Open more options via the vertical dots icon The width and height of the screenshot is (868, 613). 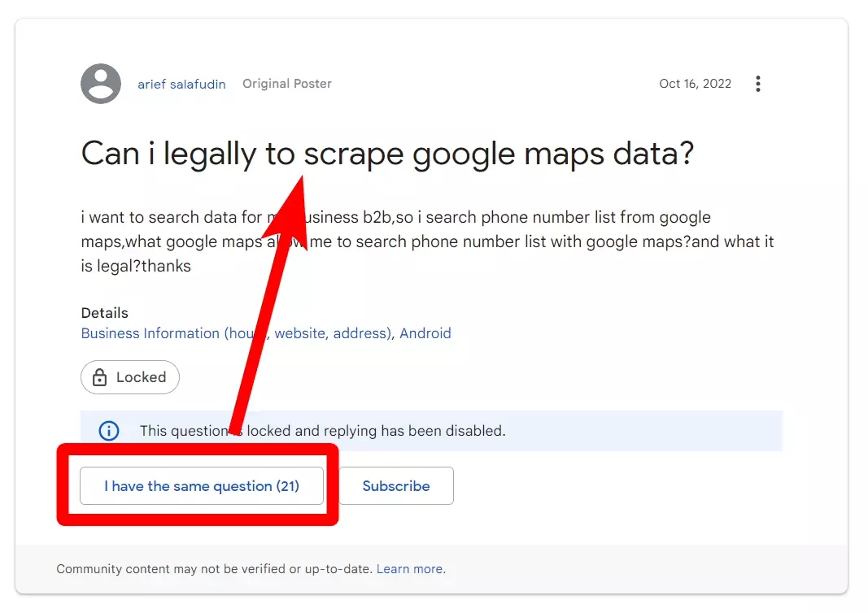point(758,83)
